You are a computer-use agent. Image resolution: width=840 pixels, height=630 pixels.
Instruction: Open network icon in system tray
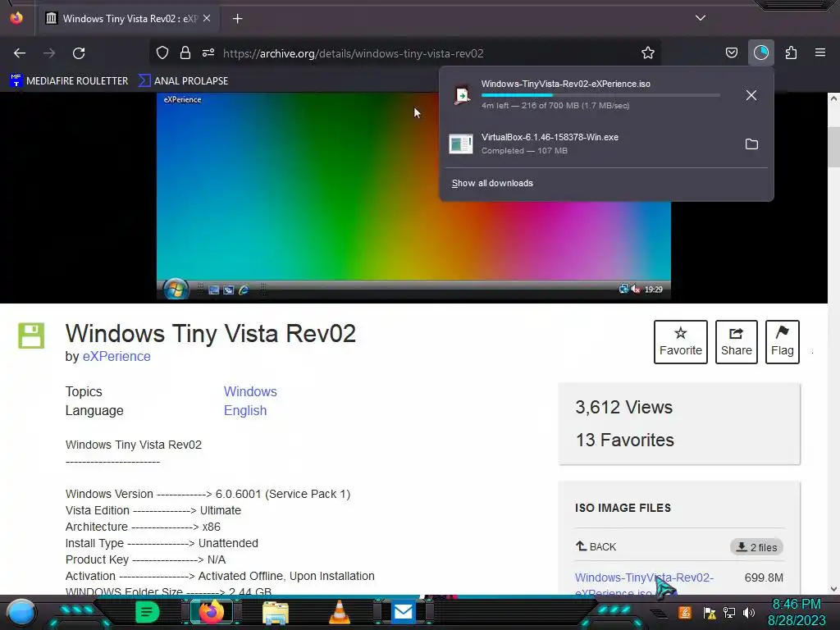tap(728, 612)
